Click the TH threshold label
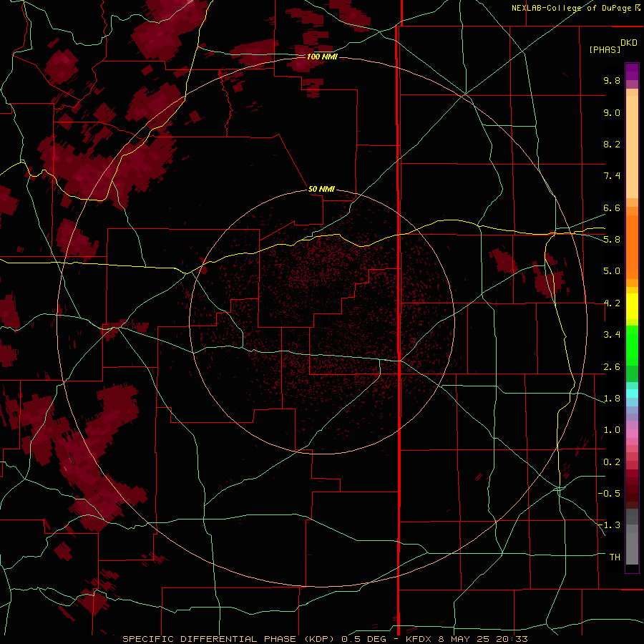This screenshot has width=644, height=644. pos(615,557)
